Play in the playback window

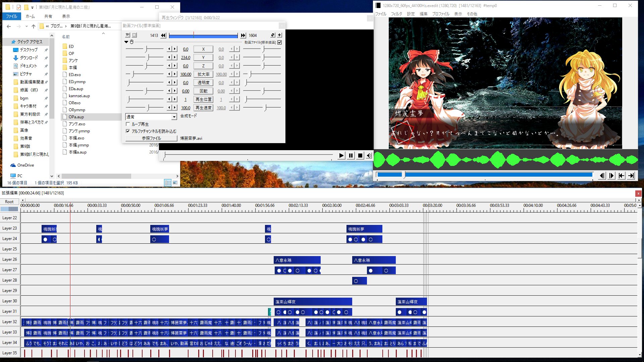(x=341, y=156)
